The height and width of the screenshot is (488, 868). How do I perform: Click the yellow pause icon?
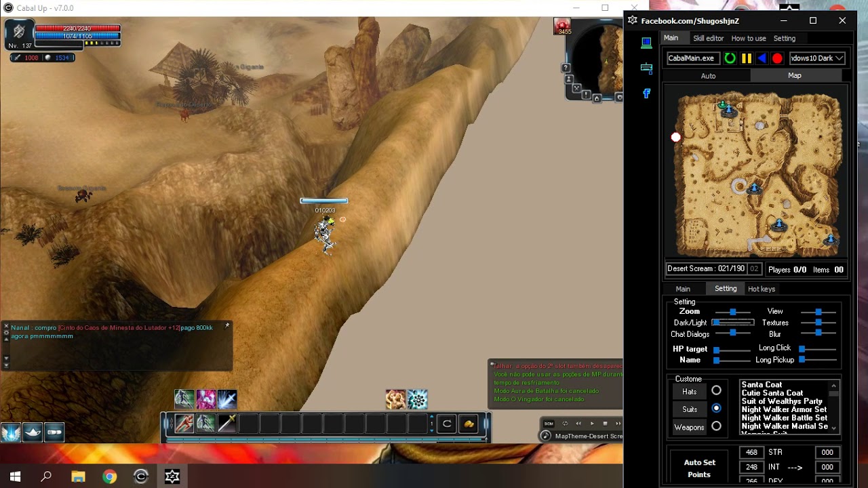746,58
